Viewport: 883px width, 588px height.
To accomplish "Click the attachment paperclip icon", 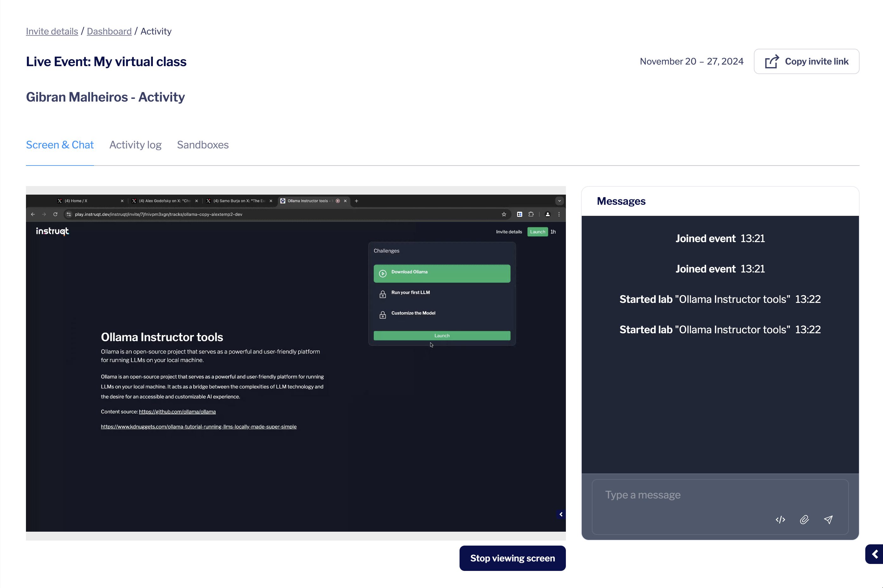I will pyautogui.click(x=804, y=519).
